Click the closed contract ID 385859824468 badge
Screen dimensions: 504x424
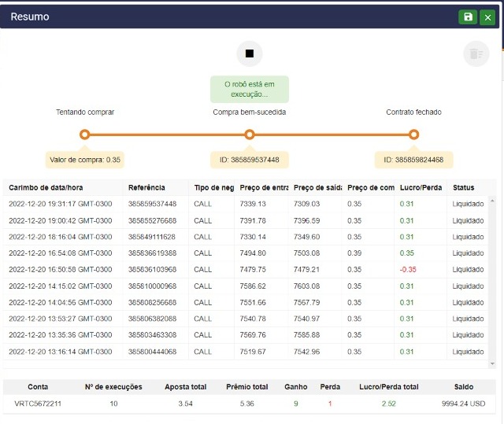(413, 160)
